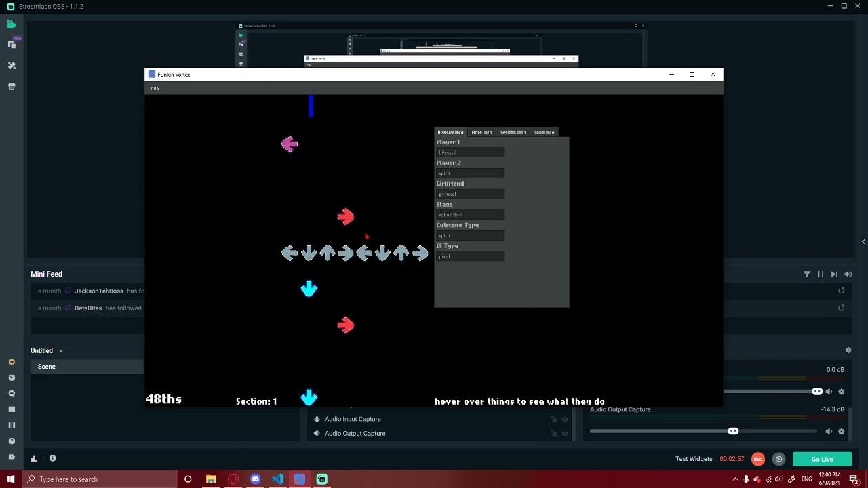Click the Cutscene Type spirit field

click(x=470, y=236)
